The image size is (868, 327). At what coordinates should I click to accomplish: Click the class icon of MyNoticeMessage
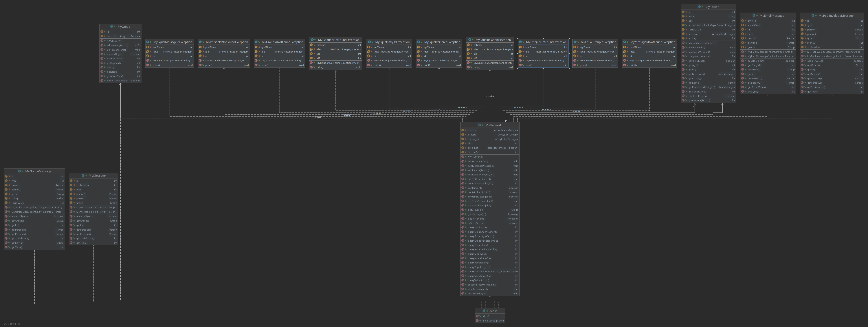tap(19, 171)
